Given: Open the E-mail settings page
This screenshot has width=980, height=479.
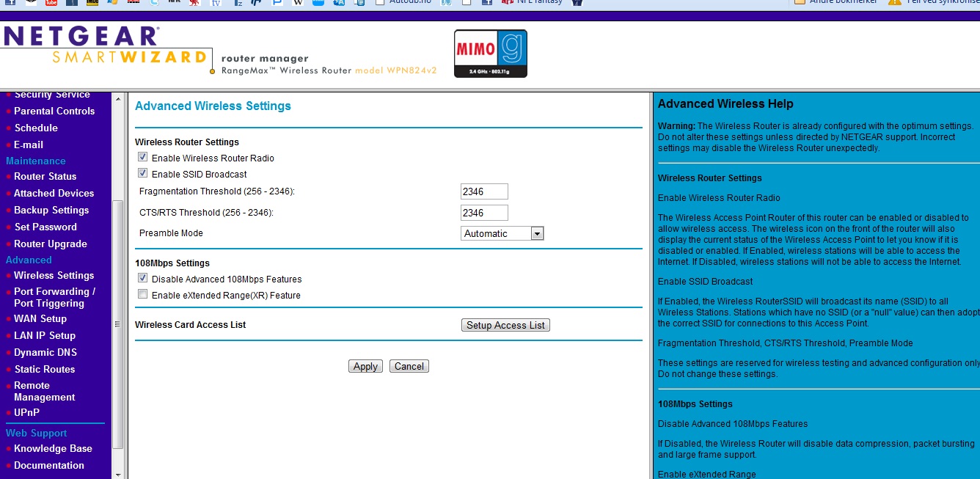Looking at the screenshot, I should (x=29, y=145).
